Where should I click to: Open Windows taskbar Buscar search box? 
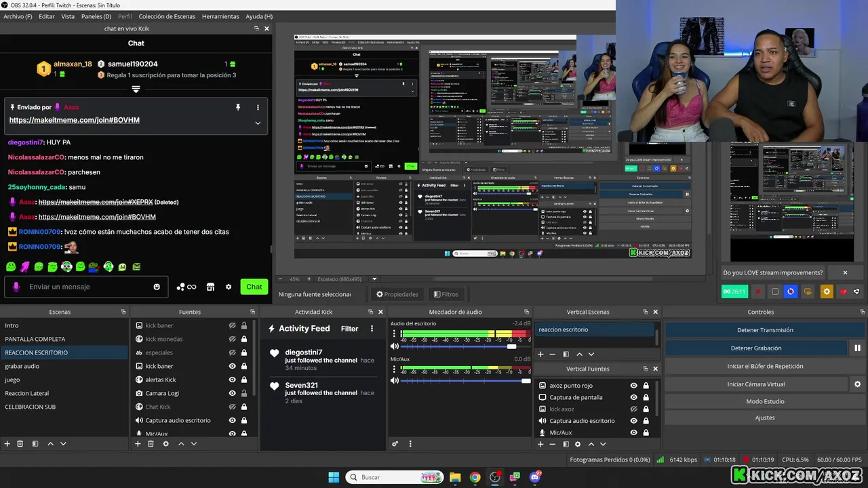[395, 477]
